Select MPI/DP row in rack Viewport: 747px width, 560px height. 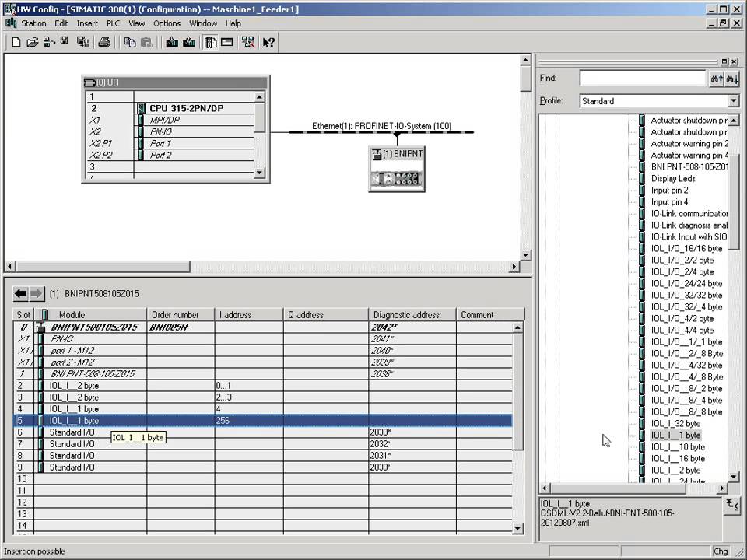tap(165, 120)
